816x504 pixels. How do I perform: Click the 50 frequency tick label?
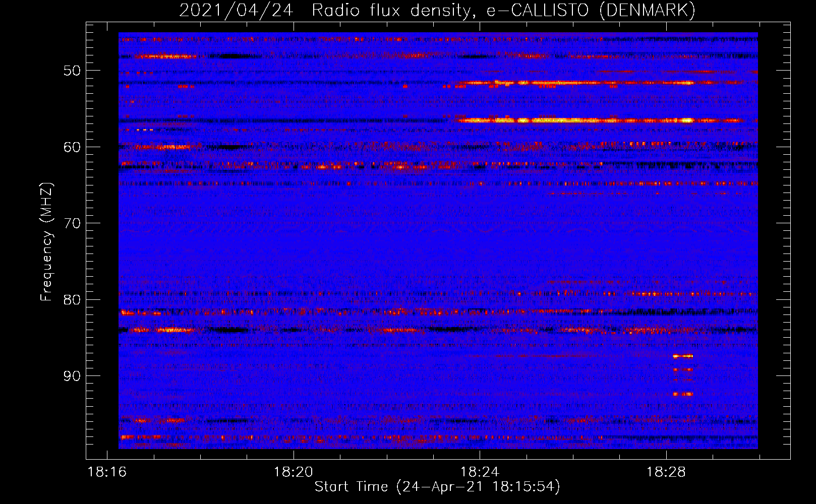click(x=72, y=71)
